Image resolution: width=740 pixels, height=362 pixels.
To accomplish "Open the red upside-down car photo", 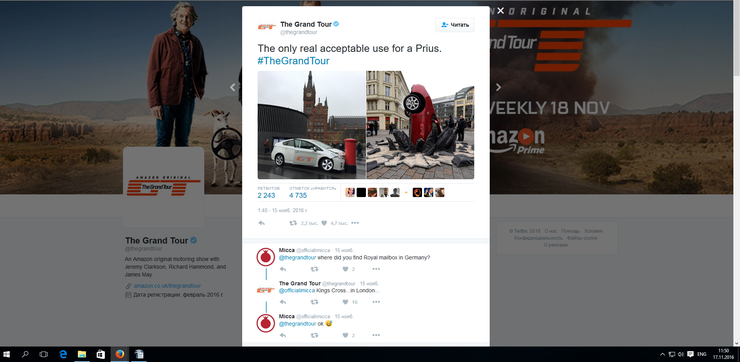I will [420, 125].
